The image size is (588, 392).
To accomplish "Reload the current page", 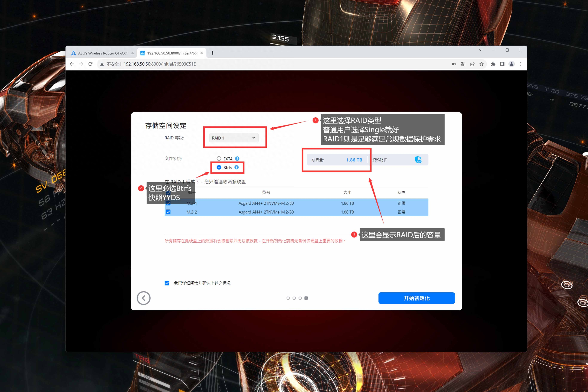I will coord(91,64).
